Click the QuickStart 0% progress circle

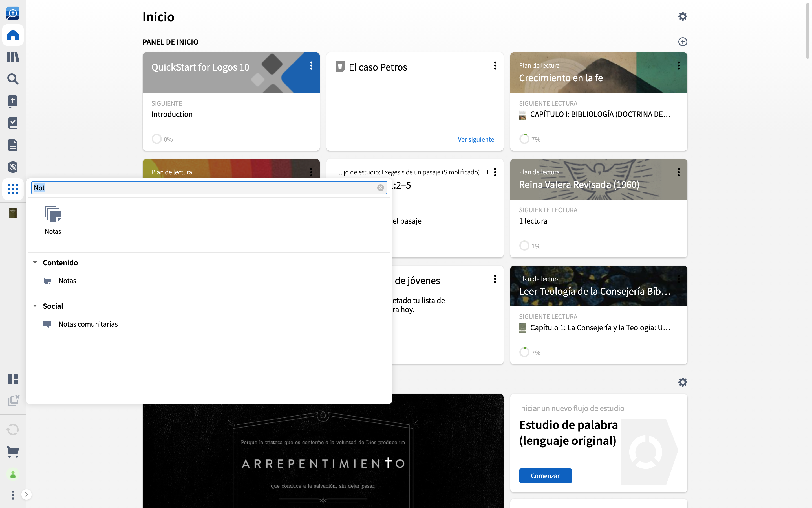pos(157,139)
